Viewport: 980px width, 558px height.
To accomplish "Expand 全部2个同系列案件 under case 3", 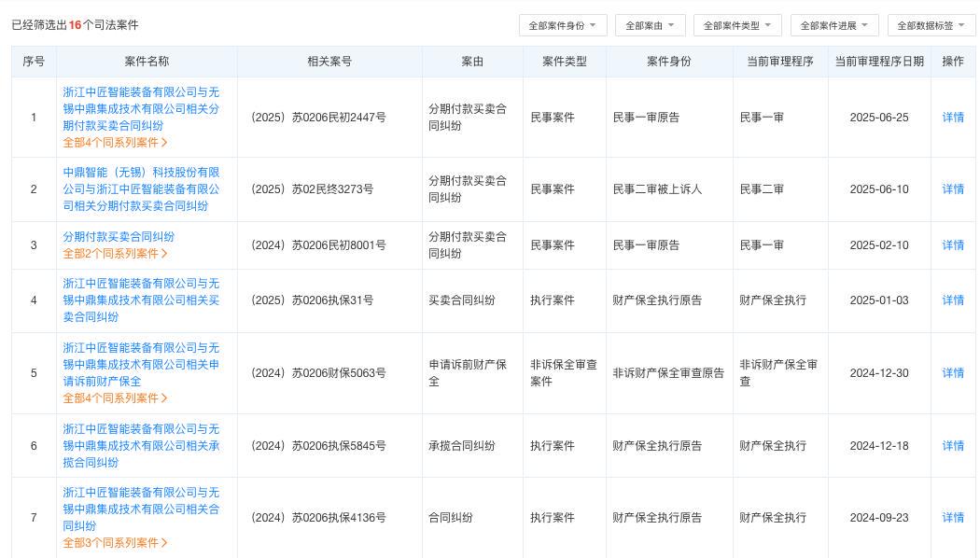I will pos(115,254).
